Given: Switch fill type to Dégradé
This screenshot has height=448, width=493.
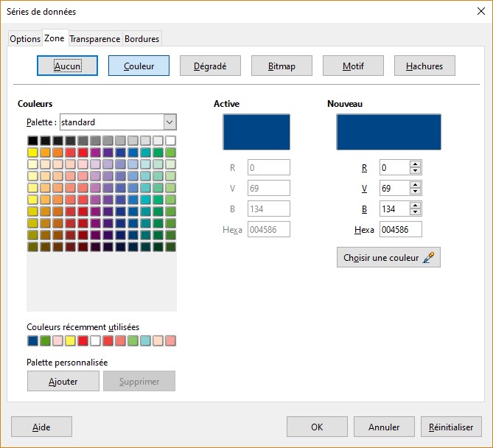Looking at the screenshot, I should click(210, 66).
